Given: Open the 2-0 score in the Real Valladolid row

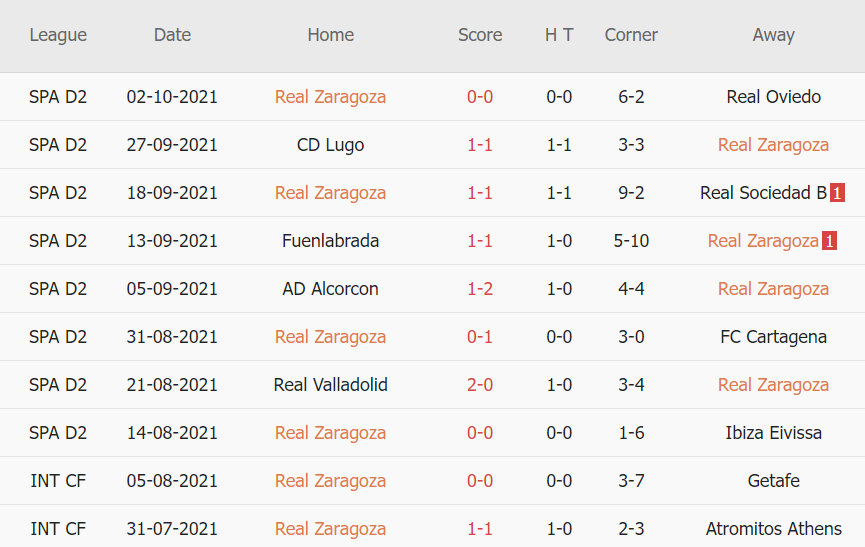Looking at the screenshot, I should click(480, 385).
